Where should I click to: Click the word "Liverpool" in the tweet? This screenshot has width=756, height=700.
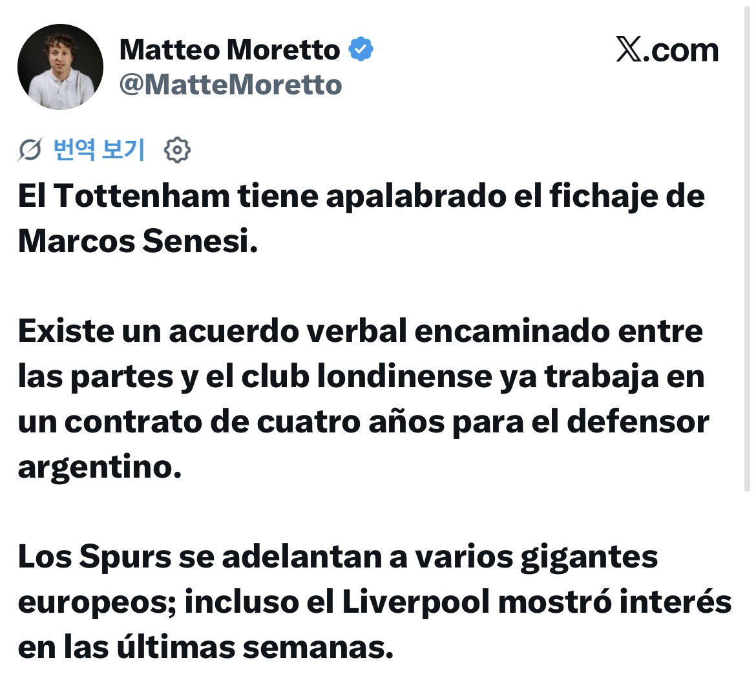pos(415,602)
